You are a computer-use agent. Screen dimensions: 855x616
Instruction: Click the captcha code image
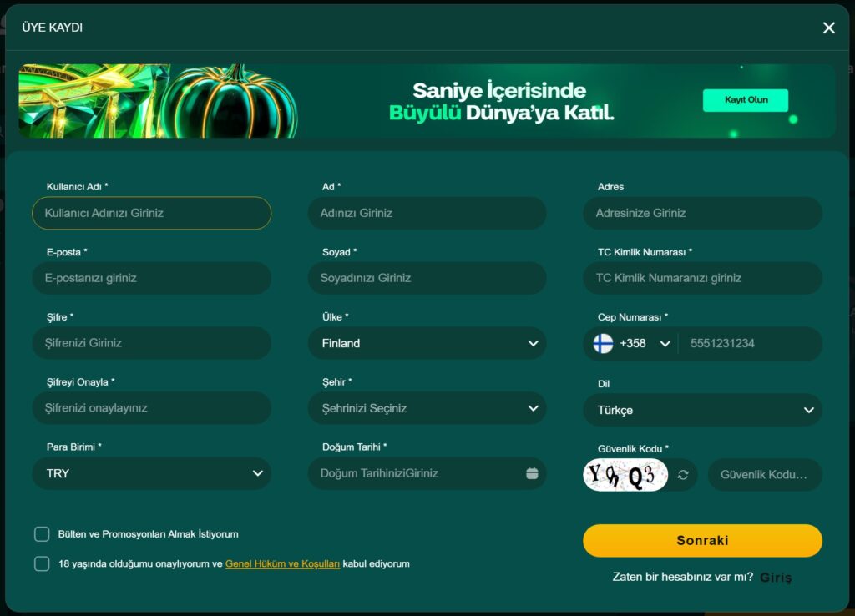click(625, 473)
